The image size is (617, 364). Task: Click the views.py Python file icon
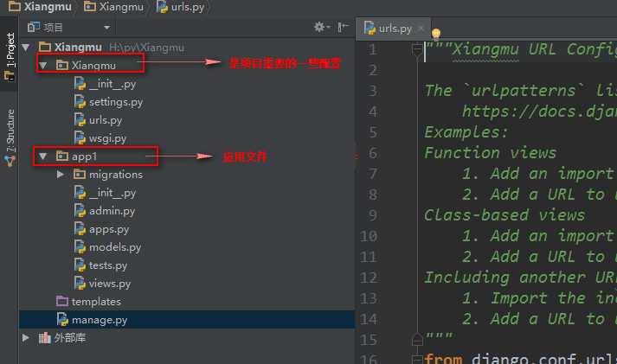pyautogui.click(x=80, y=283)
